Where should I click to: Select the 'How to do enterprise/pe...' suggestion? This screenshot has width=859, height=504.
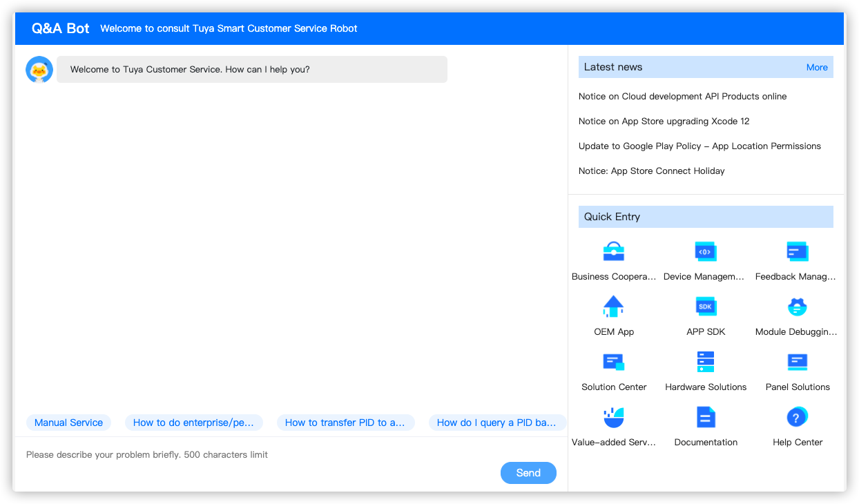(193, 423)
